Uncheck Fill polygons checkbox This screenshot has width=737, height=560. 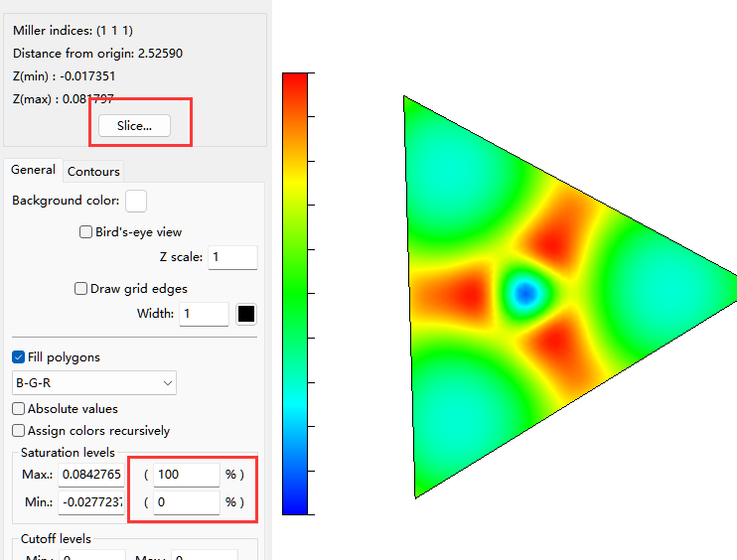[18, 357]
